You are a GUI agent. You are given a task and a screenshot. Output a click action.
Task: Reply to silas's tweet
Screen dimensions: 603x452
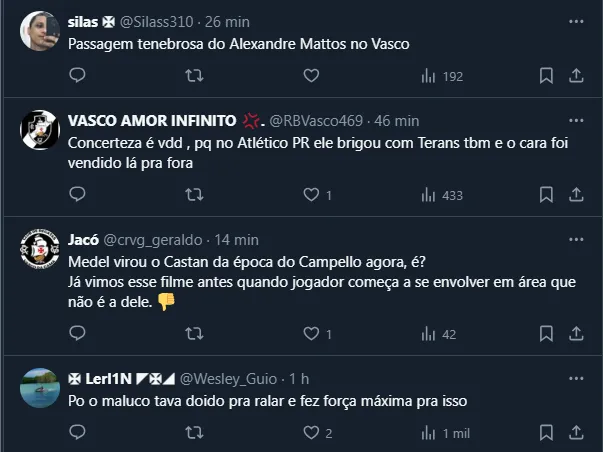point(78,75)
